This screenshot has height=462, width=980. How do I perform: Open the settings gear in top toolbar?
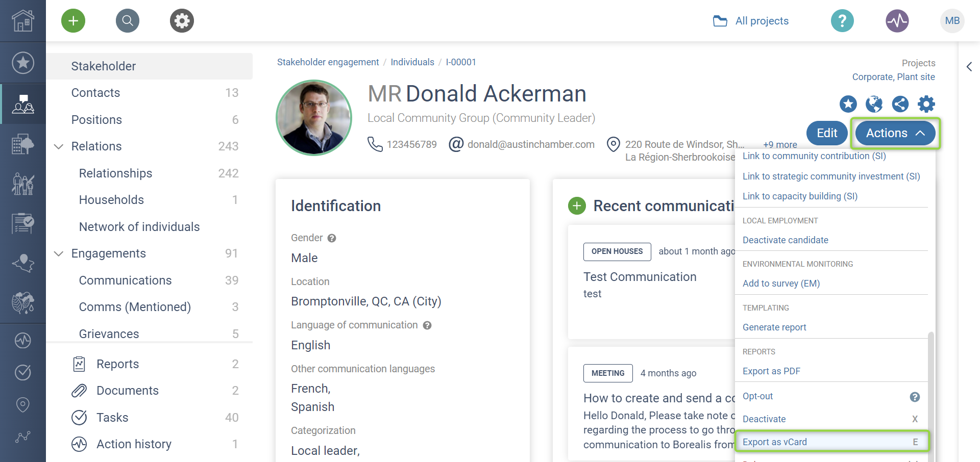click(x=182, y=21)
